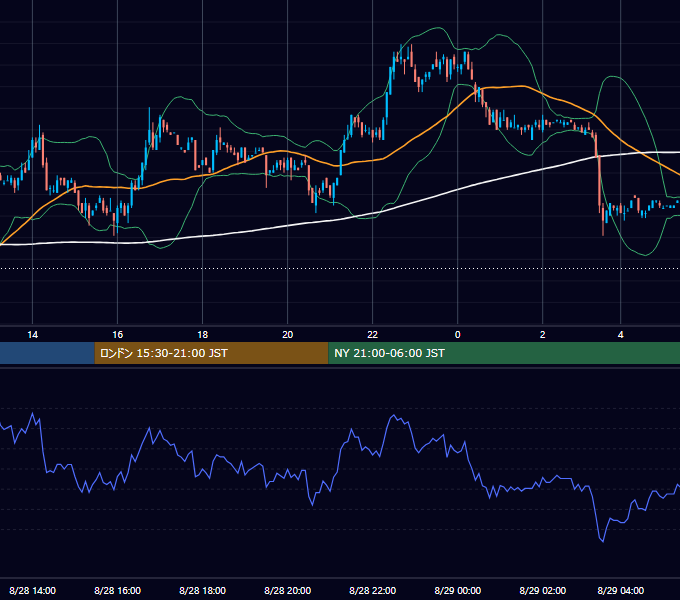680x600 pixels.
Task: Click the 8/28 14:00 time label
Action: 33,590
